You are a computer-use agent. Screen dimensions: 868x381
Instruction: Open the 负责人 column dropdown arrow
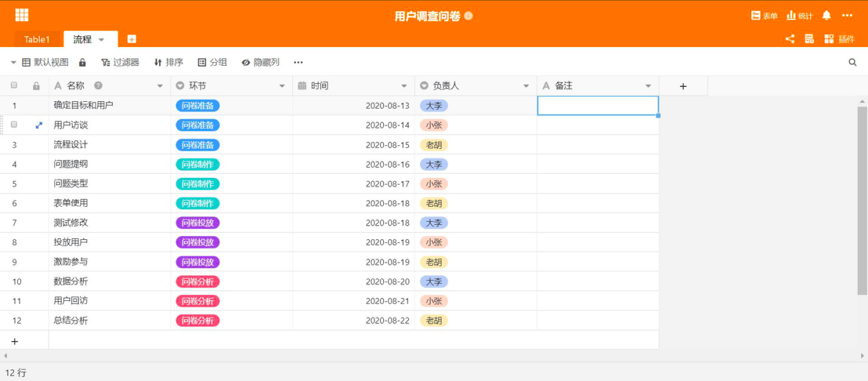tap(526, 86)
